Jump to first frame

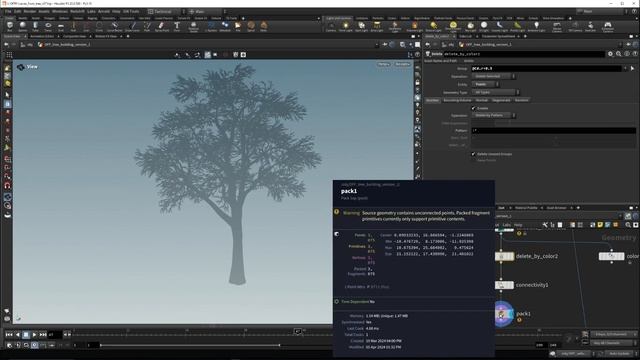[9, 334]
